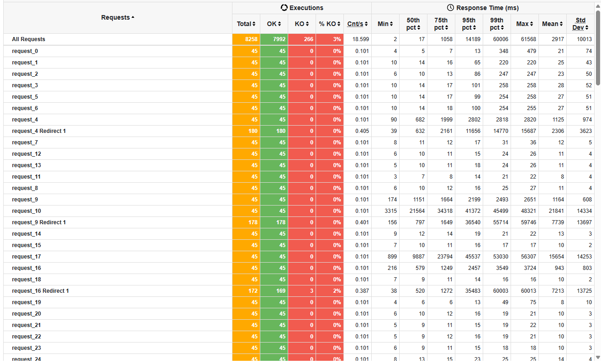This screenshot has height=364, width=601.
Task: Sort by Std Dev column
Action: click(580, 24)
